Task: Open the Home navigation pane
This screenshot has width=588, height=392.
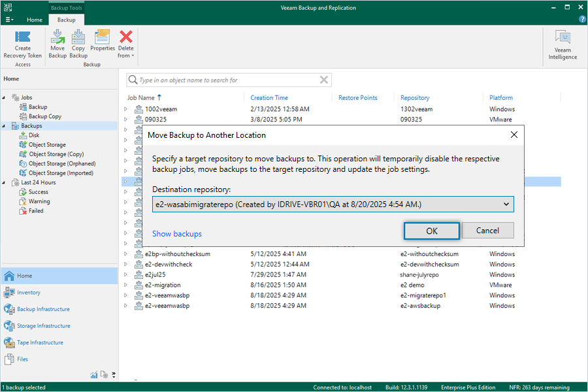Action: point(59,276)
